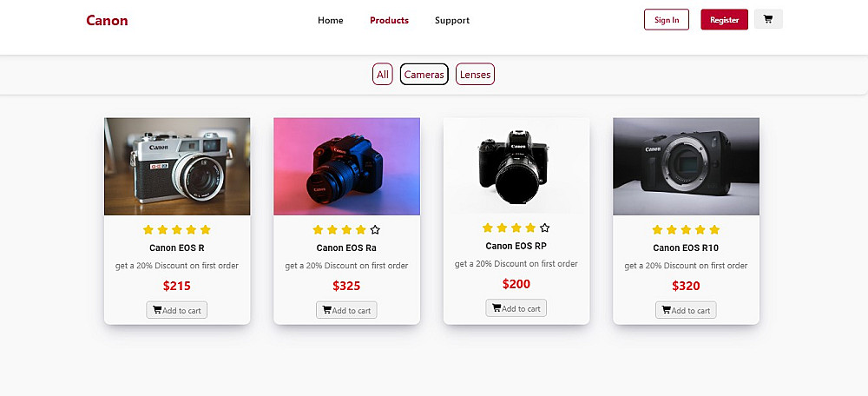Click the Canon logo in header
This screenshot has width=868, height=396.
pyautogui.click(x=107, y=20)
